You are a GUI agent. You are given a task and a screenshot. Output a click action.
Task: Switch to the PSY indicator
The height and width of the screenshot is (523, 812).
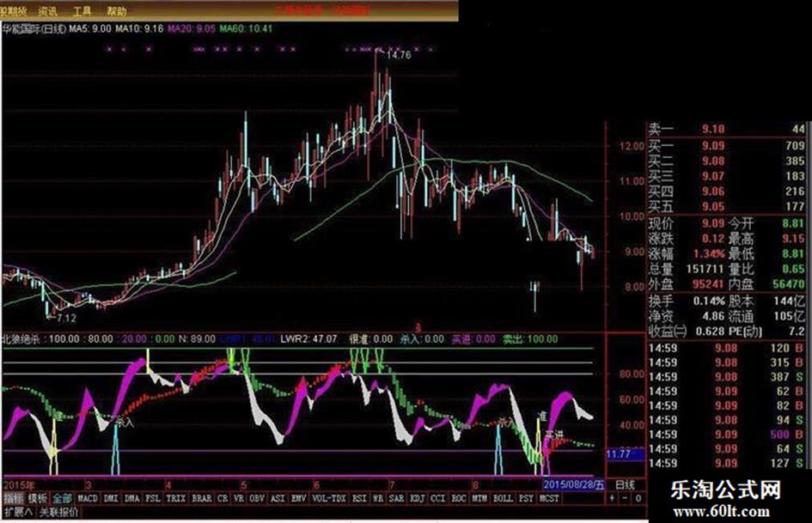(526, 498)
